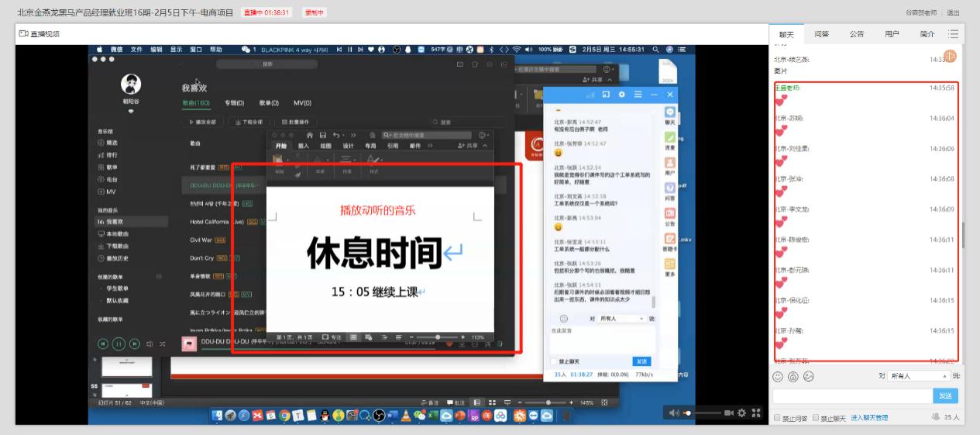Click the 退出 link at top right
The image size is (980, 435).
[x=953, y=12]
